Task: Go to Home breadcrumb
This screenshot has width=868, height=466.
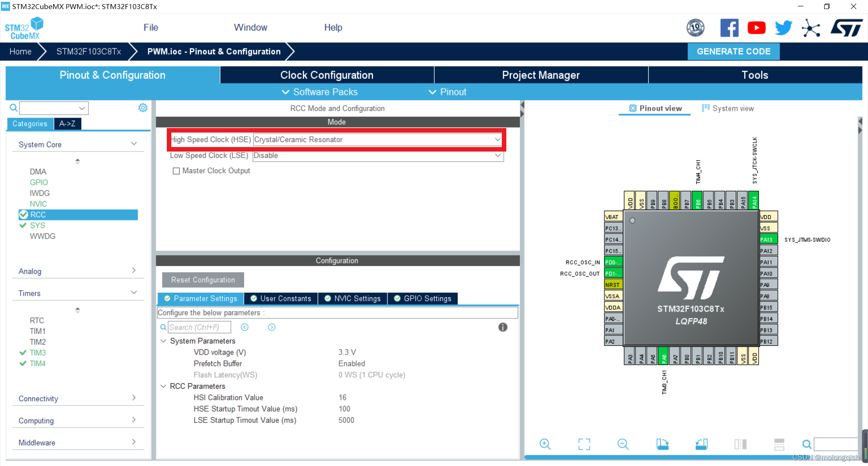Action: (x=20, y=52)
